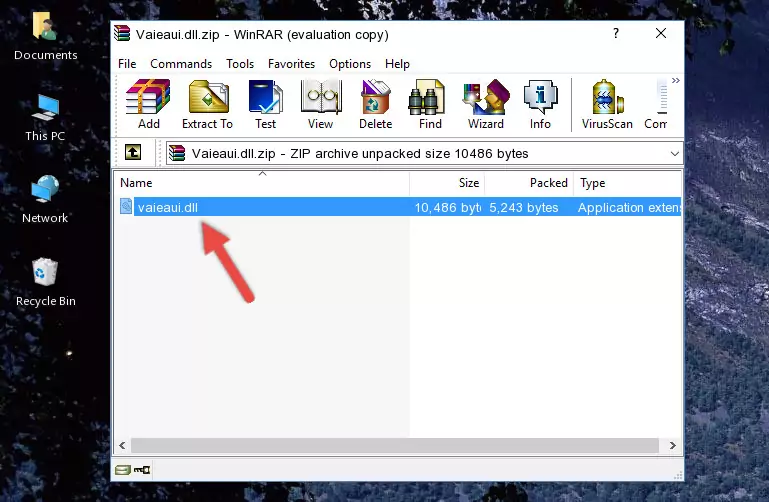Click the resize grip in status bar corner
This screenshot has height=502, width=769.
[678, 476]
